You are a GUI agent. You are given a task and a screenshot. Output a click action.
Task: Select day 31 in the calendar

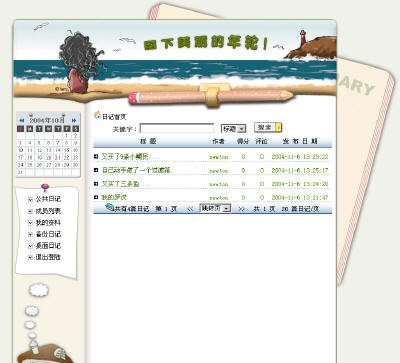point(20,172)
